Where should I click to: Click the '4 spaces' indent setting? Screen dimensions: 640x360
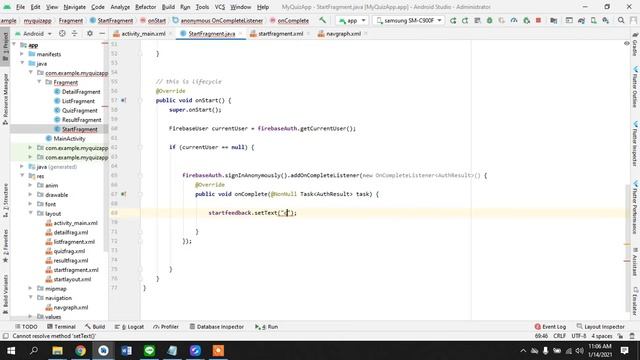pyautogui.click(x=602, y=336)
